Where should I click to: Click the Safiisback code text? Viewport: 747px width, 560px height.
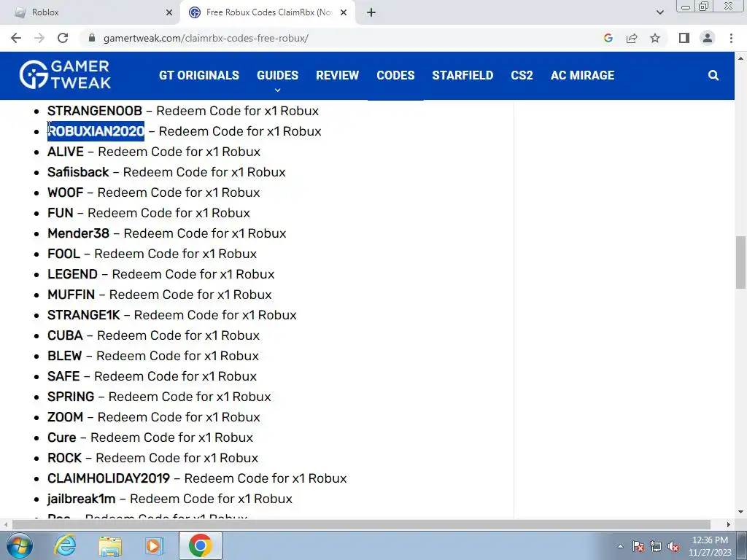click(78, 172)
